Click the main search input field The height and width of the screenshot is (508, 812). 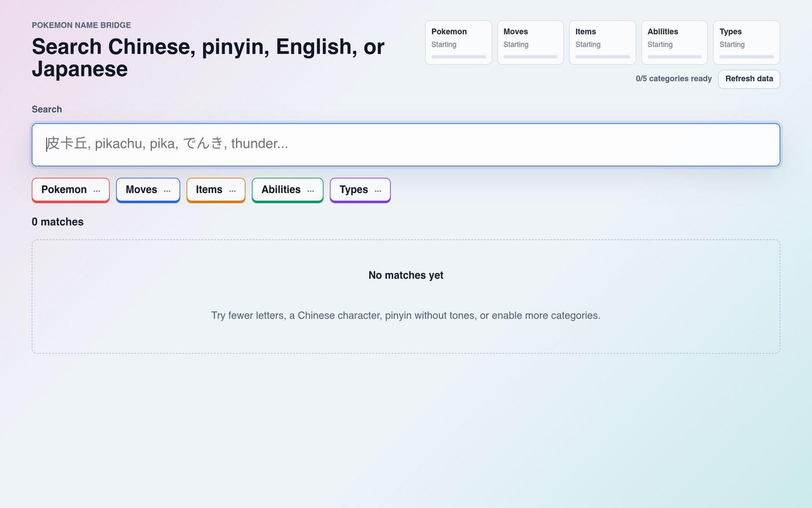(406, 145)
